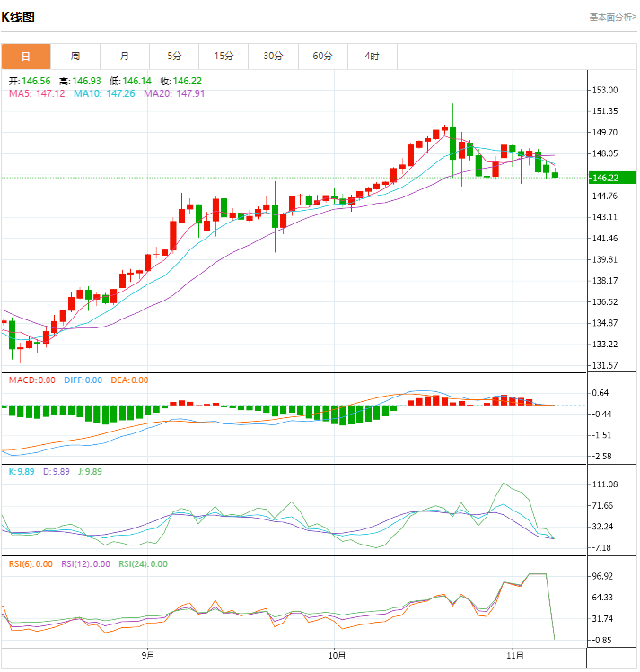Click the RSI(6) indicator label
This screenshot has height=672, width=640.
click(31, 564)
